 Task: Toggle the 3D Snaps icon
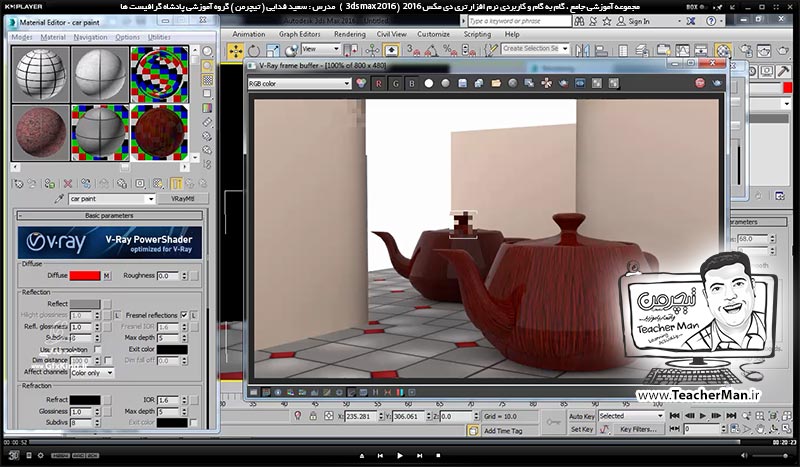click(x=413, y=50)
